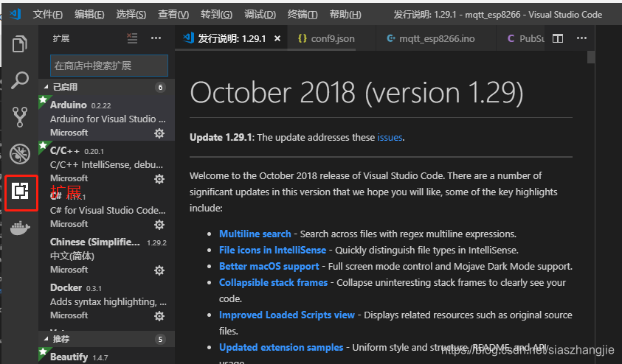
Task: Open the Better macOS support link
Action: click(x=269, y=266)
